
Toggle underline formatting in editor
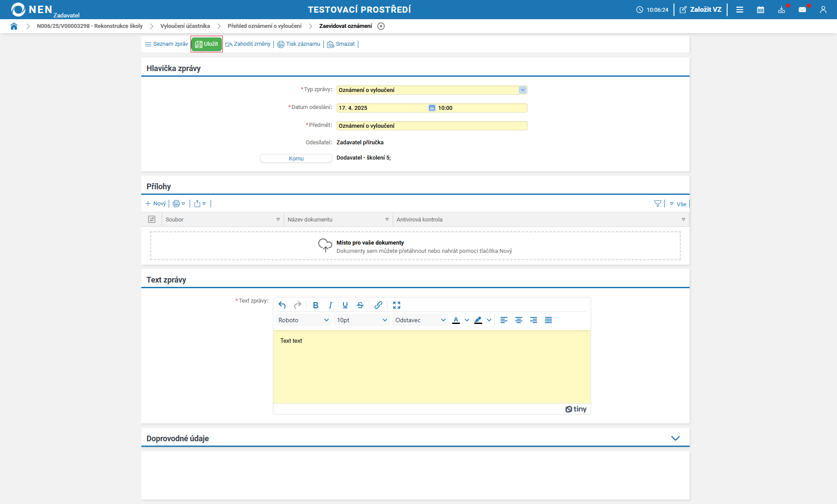pos(345,305)
